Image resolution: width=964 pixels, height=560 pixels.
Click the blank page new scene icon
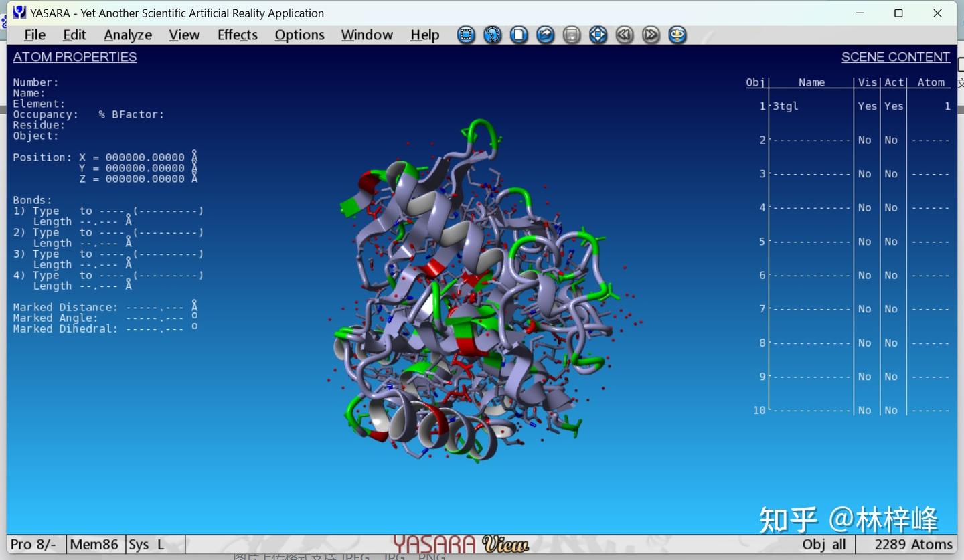519,35
